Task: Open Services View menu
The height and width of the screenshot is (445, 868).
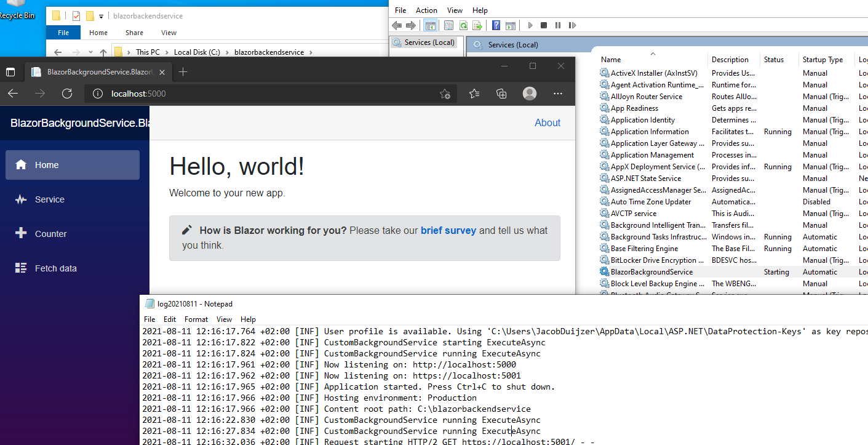Action: point(455,10)
